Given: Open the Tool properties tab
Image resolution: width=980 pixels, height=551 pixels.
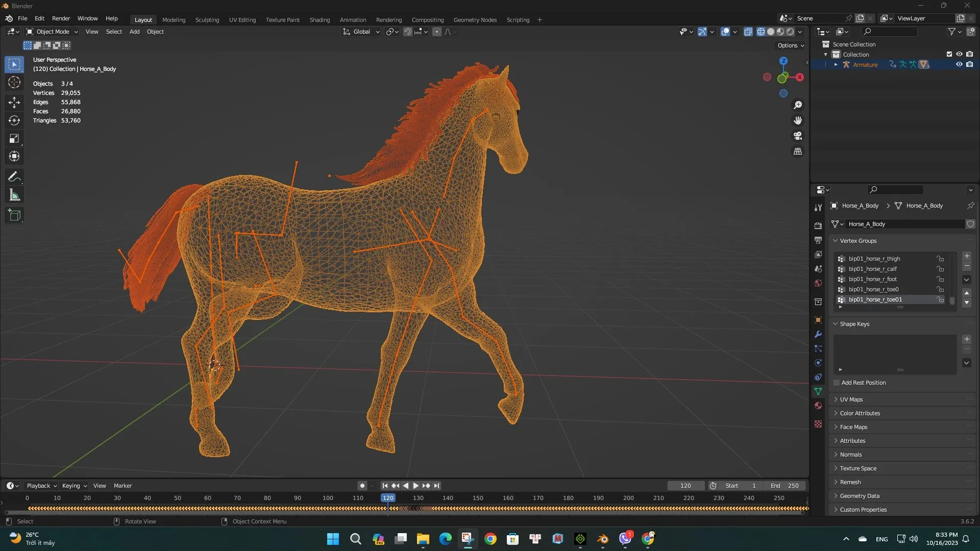Looking at the screenshot, I should pos(818,208).
